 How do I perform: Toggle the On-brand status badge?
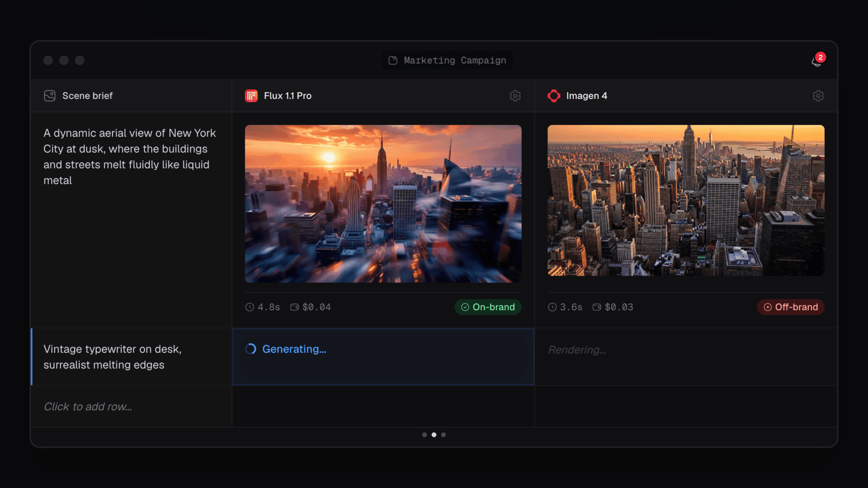point(488,307)
